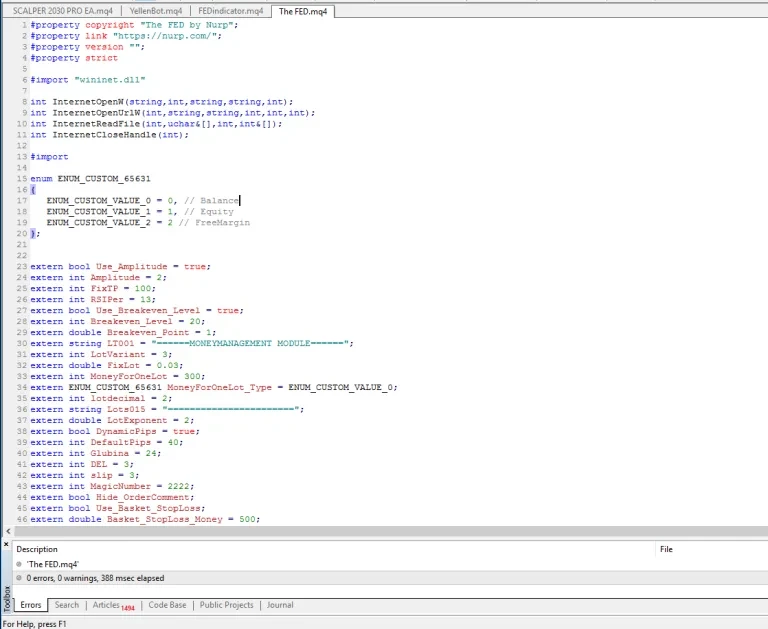Click the horizontal scrollbar track
Screen dimensions: 768x629
pos(390,531)
